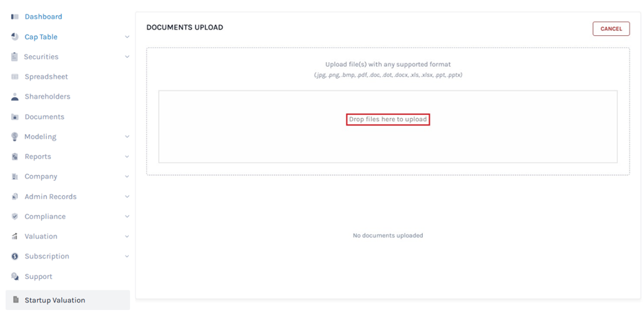Viewport: 644px width, 319px height.
Task: Expand the Admin Records chevron
Action: (x=127, y=197)
